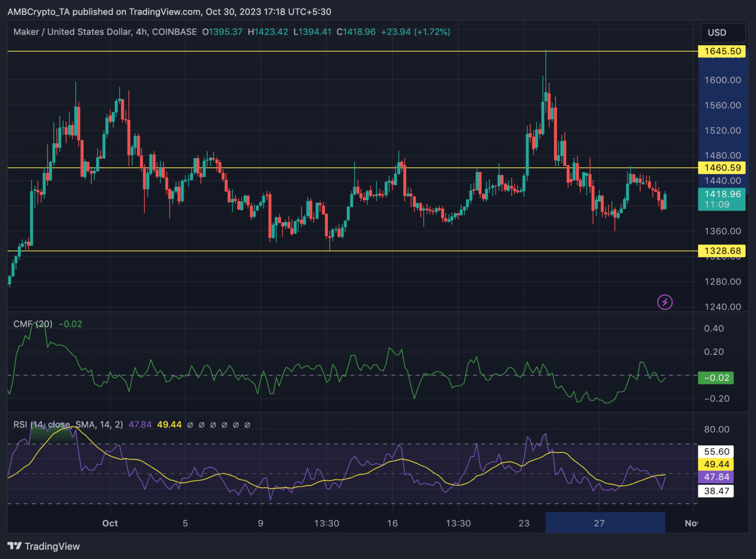The width and height of the screenshot is (756, 559).
Task: Click the 27 date on time axis
Action: [599, 523]
